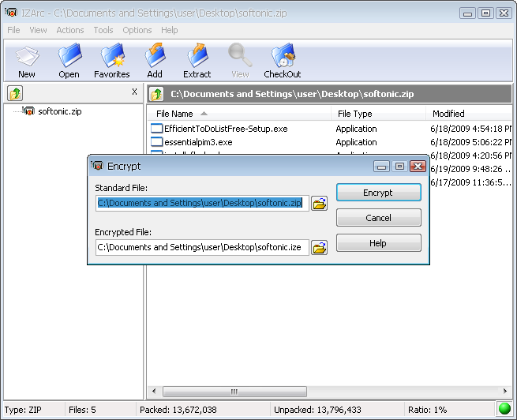Click the modified date 6/18/2009 5:06:22
Image resolution: width=517 pixels, height=420 pixels.
[x=471, y=142]
